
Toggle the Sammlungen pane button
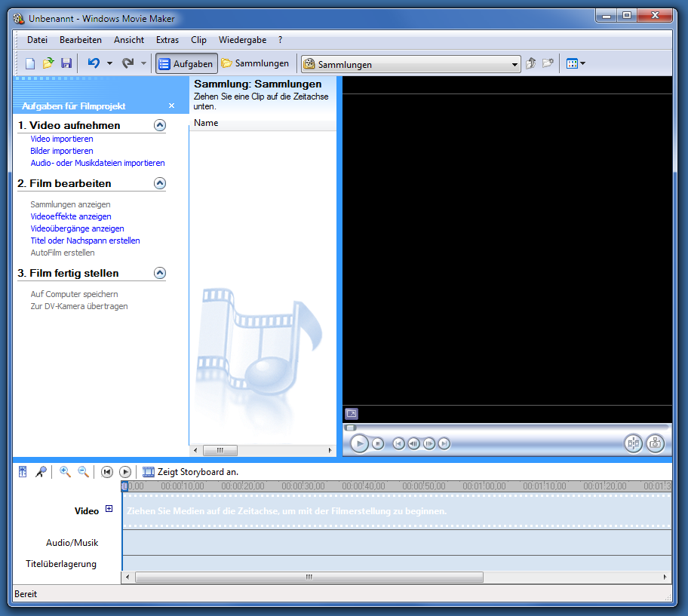255,63
